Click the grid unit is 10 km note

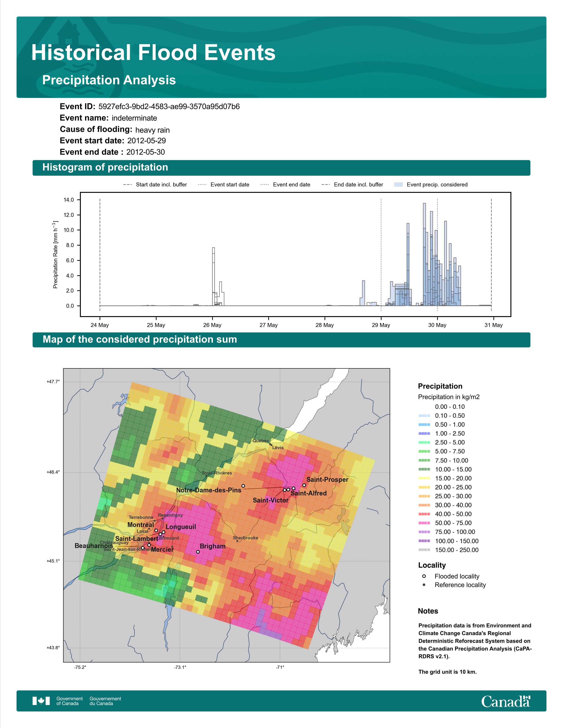[x=448, y=672]
